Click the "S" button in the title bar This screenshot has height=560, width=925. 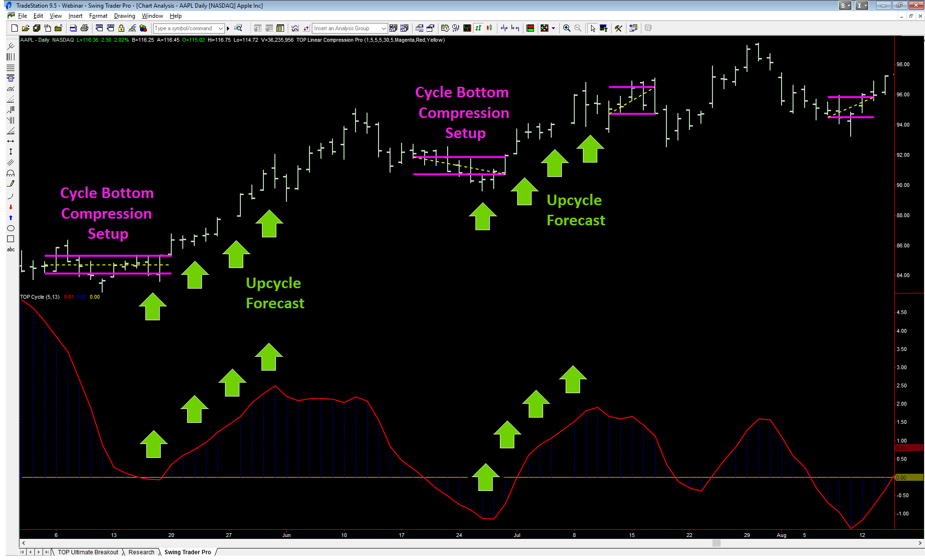[843, 5]
